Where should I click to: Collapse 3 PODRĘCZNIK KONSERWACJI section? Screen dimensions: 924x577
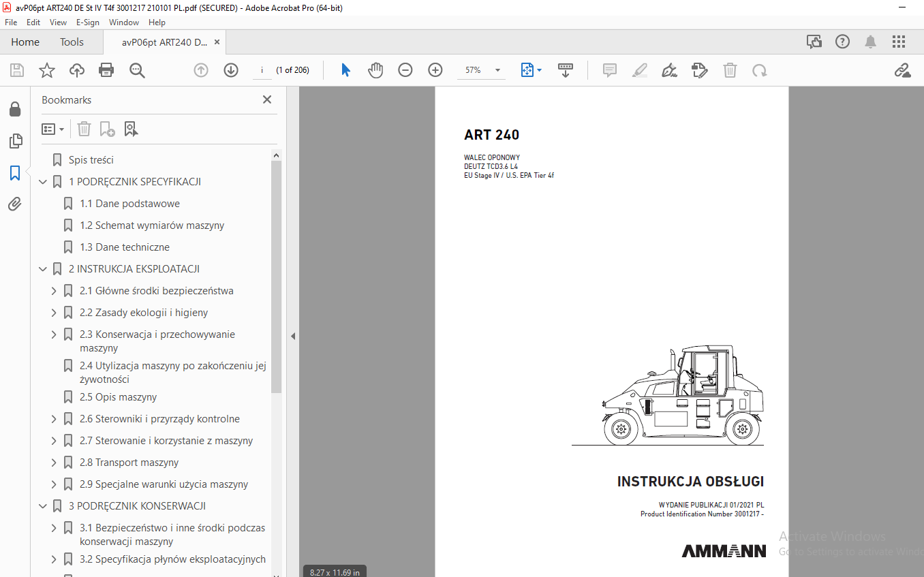(x=44, y=506)
